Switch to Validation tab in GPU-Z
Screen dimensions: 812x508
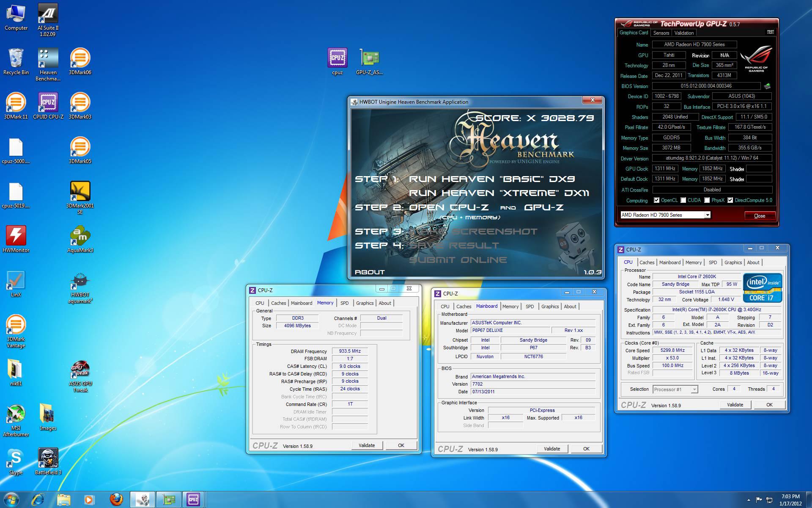click(684, 33)
